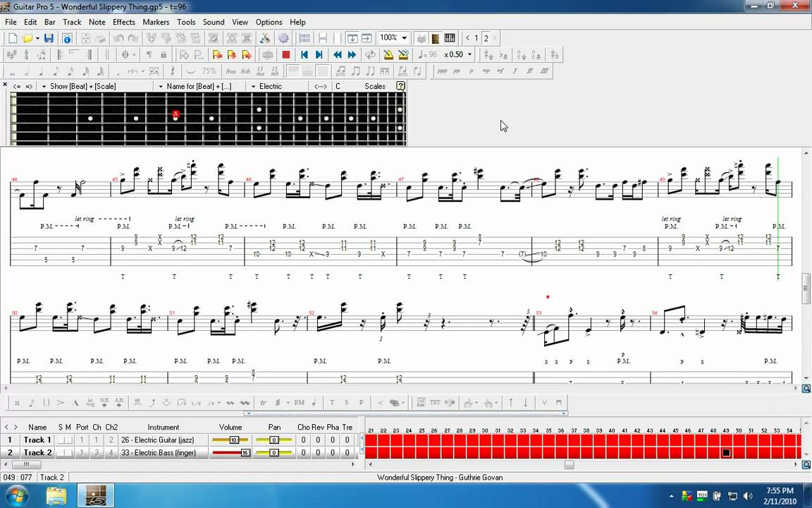Toggle loop playback icon
812x508 pixels.
pyautogui.click(x=370, y=54)
